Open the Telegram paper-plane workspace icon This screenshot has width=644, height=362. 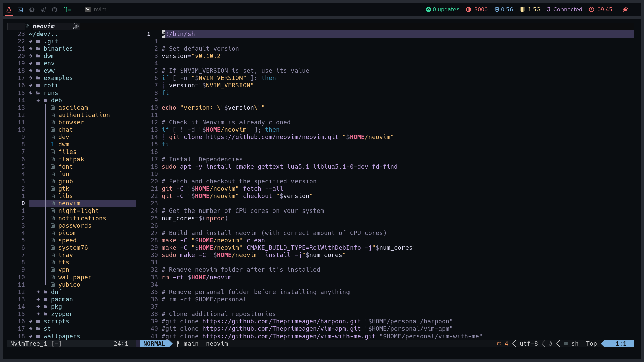click(x=43, y=10)
